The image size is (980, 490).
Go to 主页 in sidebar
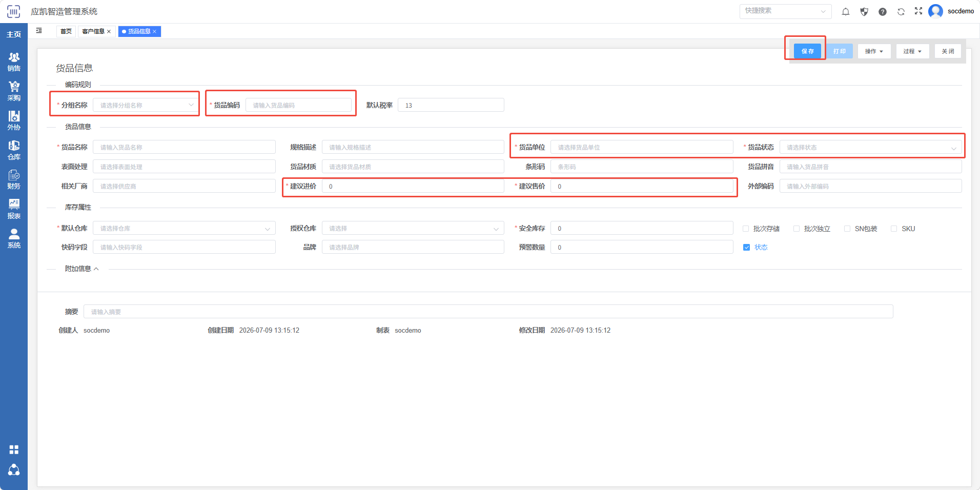[x=14, y=34]
